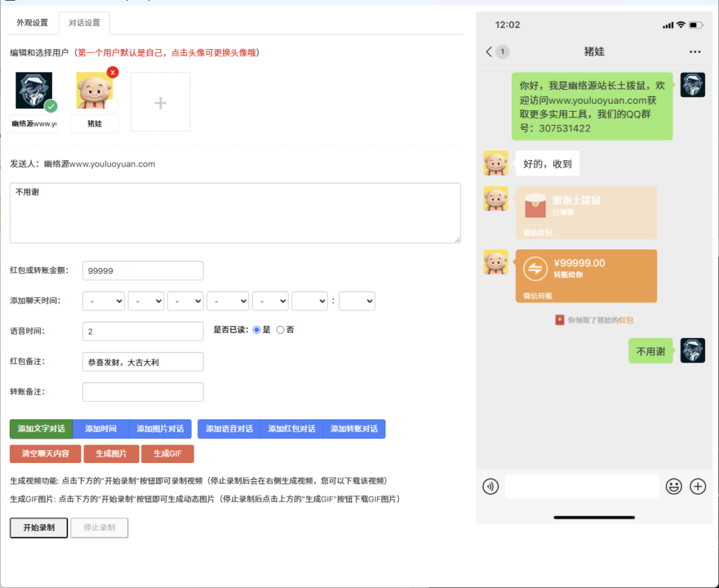Open the third 添加聊天时间 dropdown
719x588 pixels.
[185, 301]
